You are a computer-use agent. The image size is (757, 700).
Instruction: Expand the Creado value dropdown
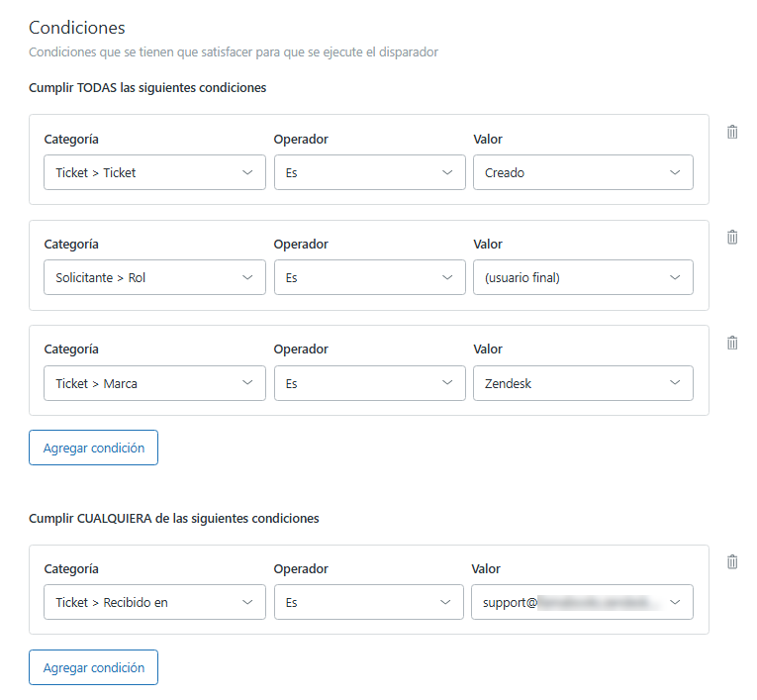tap(583, 172)
